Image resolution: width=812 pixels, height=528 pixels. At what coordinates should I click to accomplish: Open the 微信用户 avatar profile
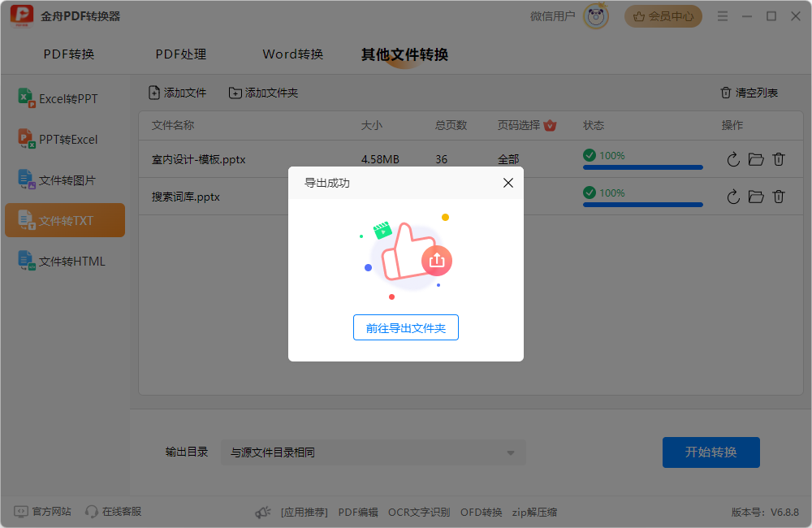[x=595, y=16]
